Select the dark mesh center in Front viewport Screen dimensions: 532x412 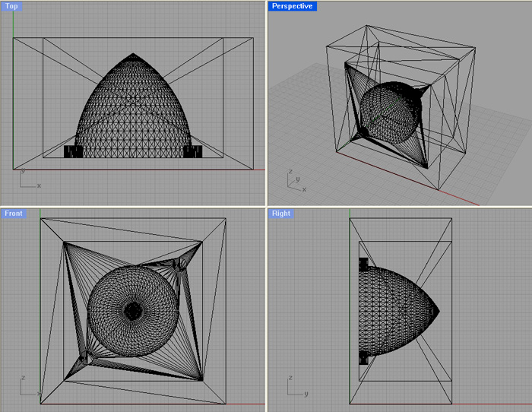133,310
